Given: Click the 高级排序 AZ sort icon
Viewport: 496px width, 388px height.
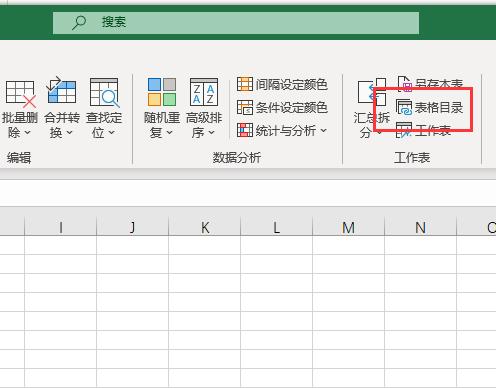Looking at the screenshot, I should [204, 92].
